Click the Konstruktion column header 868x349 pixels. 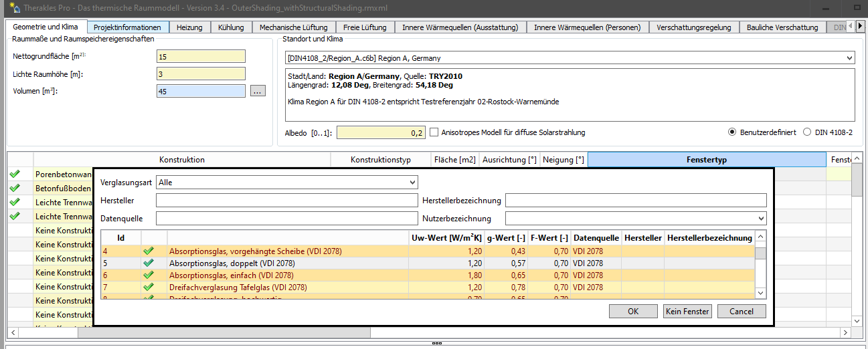click(x=182, y=160)
